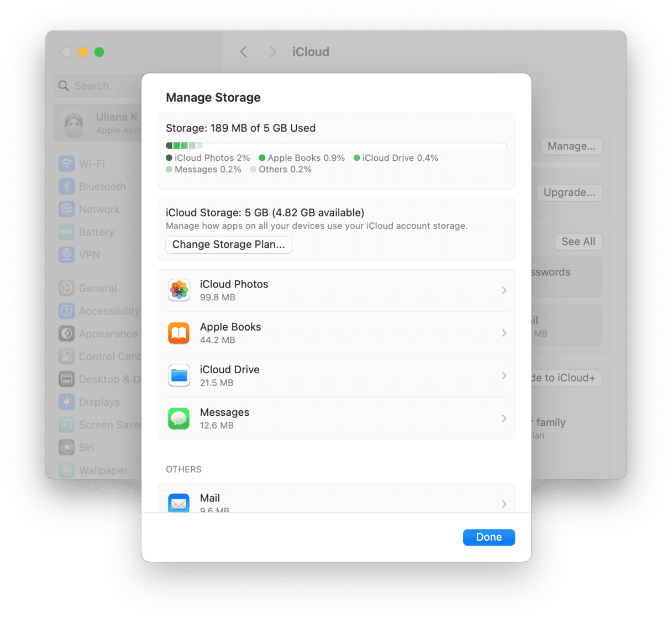This screenshot has width=672, height=622.
Task: Click the Search field in sidebar
Action: click(98, 86)
